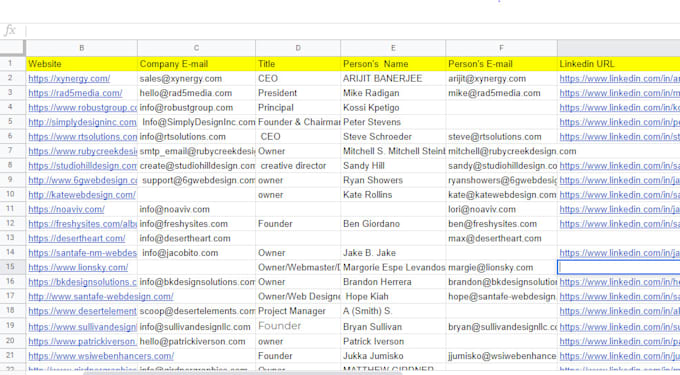The width and height of the screenshot is (680, 375).
Task: Select the sales@xynergy.com cell
Action: pyautogui.click(x=196, y=78)
